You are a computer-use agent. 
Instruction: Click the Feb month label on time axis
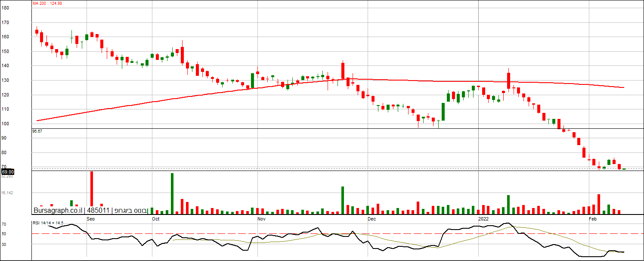coord(593,219)
